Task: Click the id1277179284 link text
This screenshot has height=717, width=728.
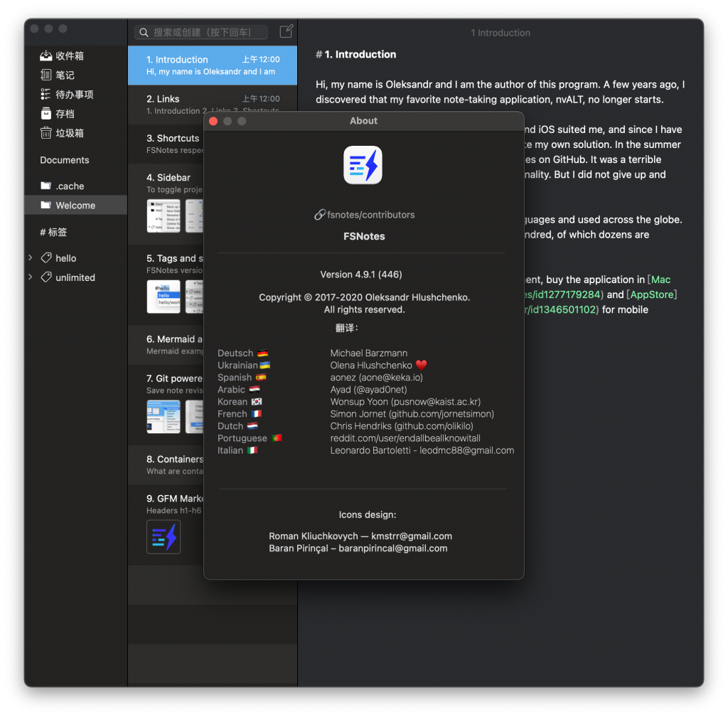Action: tap(564, 294)
